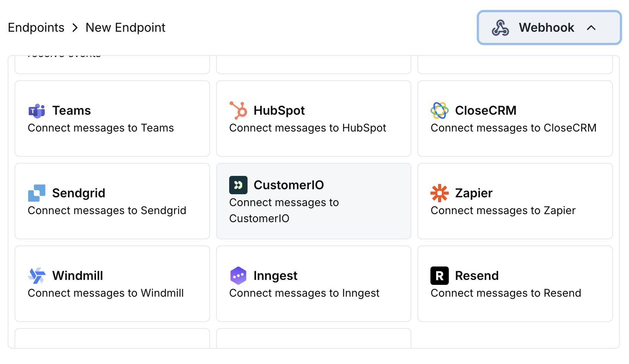Click 'Connect messages to HubSpot' text

[308, 128]
